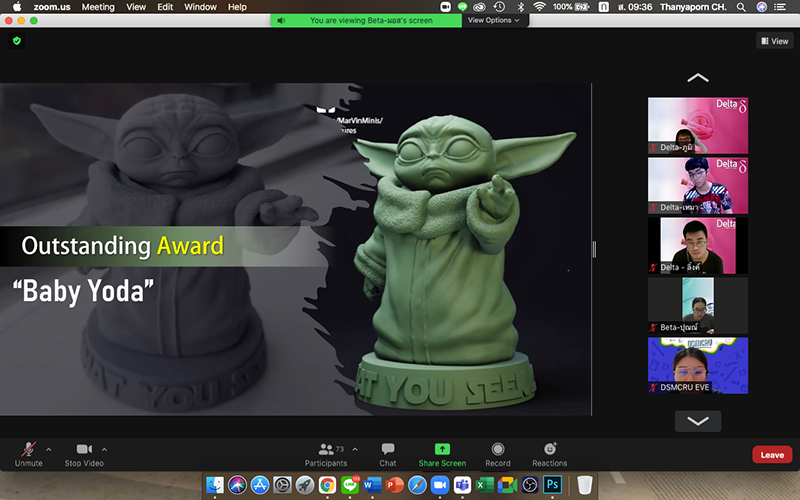Click the Bluetooth menu bar icon
800x500 pixels.
(x=520, y=7)
